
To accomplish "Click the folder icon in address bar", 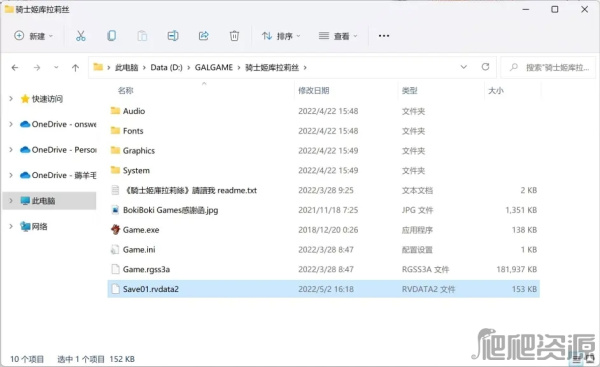I will pos(98,67).
